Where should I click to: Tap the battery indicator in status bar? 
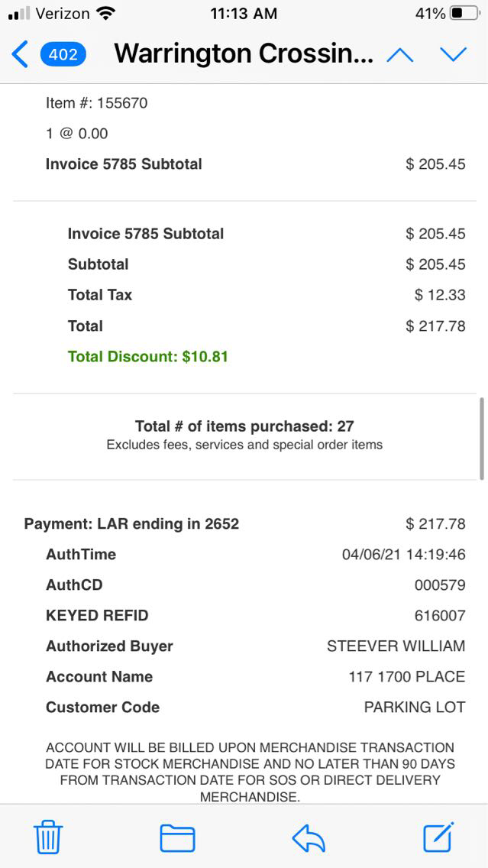466,14
